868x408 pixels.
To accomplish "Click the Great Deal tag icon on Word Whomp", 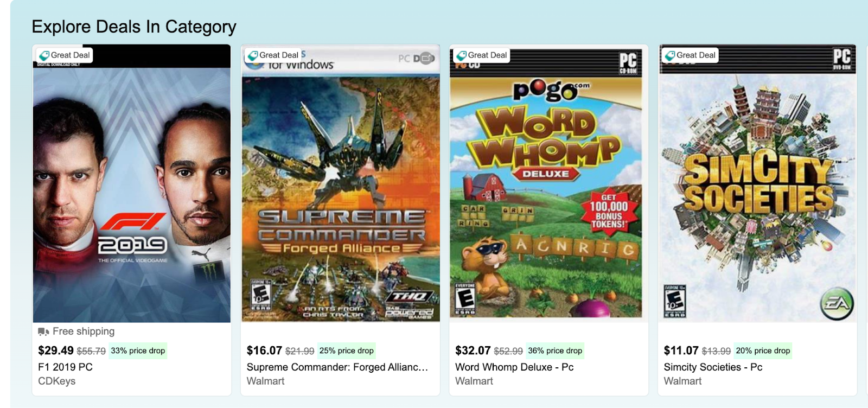I will point(461,55).
